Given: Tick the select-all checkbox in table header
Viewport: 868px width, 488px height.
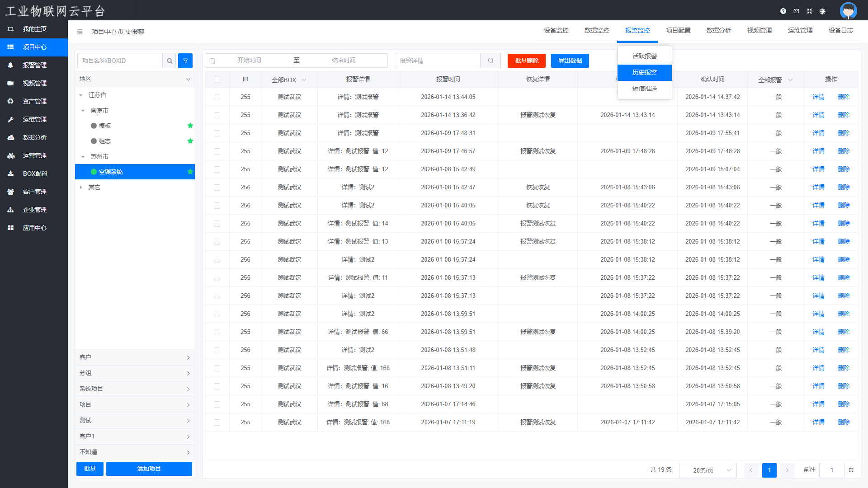Looking at the screenshot, I should coord(217,80).
